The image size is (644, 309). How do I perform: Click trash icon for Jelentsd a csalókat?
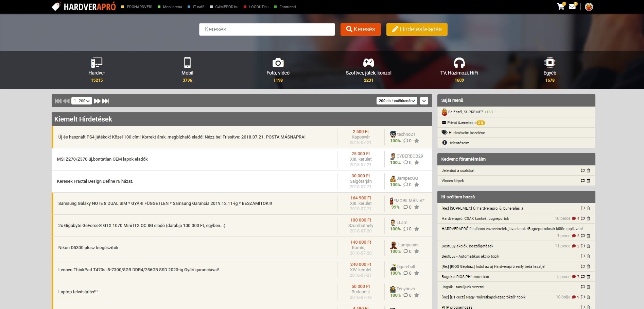pos(588,170)
